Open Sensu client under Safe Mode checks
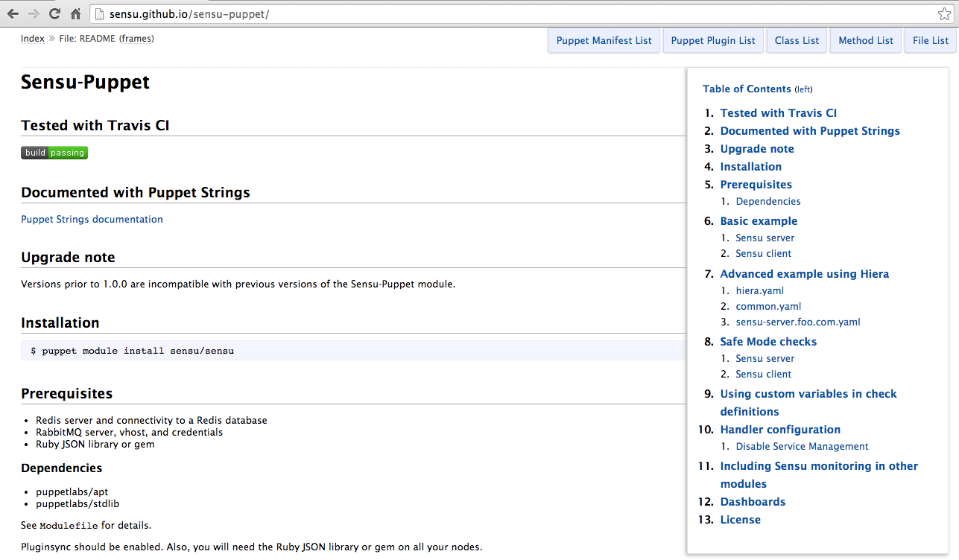This screenshot has width=959, height=560. click(x=764, y=374)
